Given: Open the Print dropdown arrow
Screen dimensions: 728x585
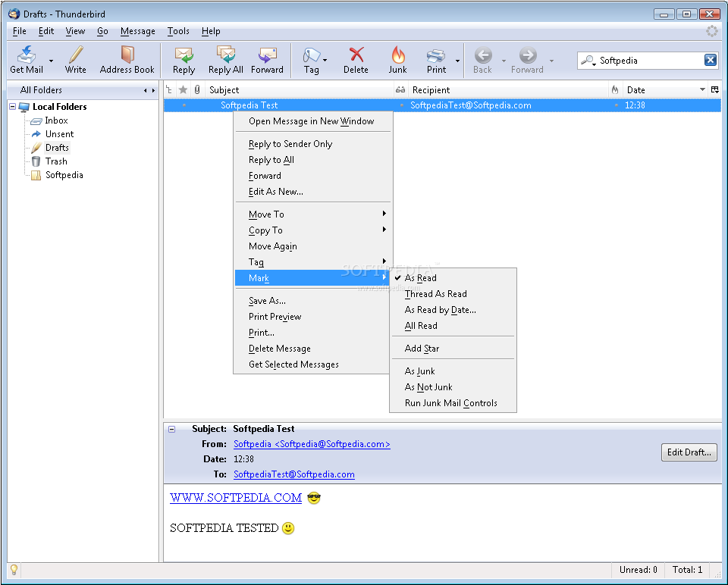Looking at the screenshot, I should (457, 61).
